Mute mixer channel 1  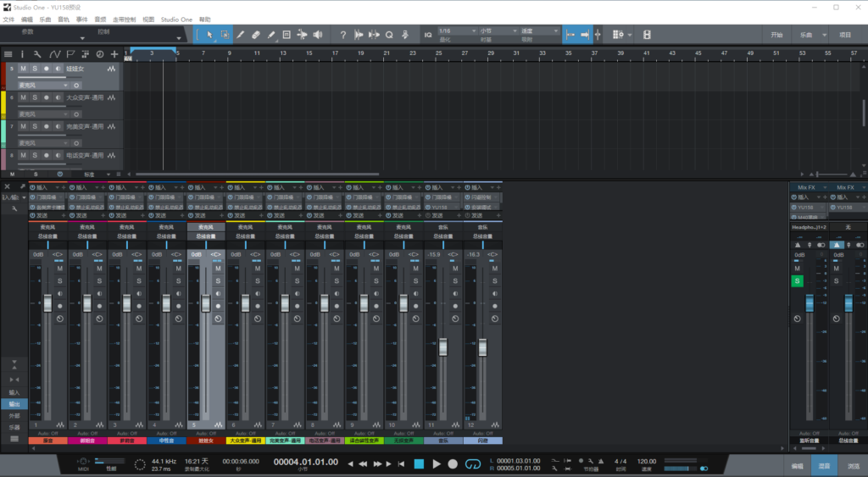click(60, 269)
